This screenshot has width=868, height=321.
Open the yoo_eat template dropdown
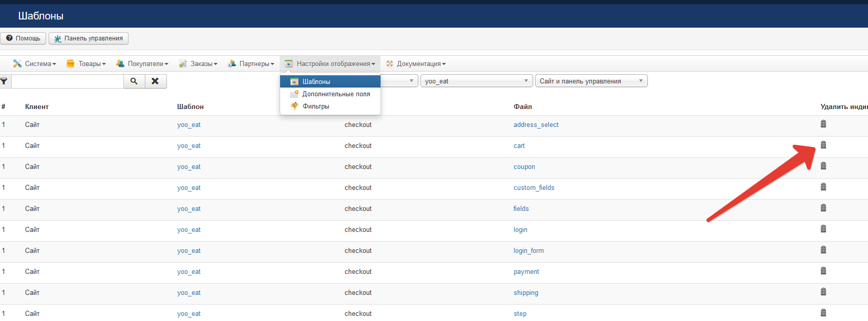[x=476, y=81]
